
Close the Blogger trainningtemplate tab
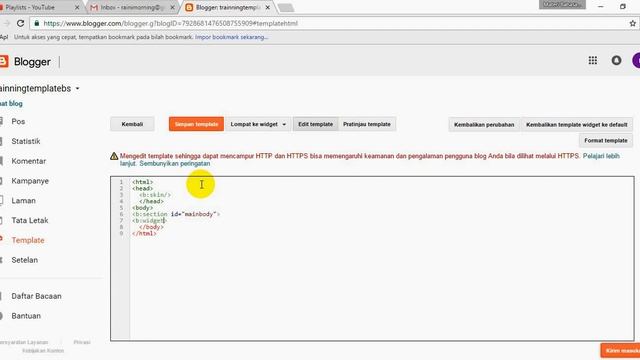coord(267,7)
